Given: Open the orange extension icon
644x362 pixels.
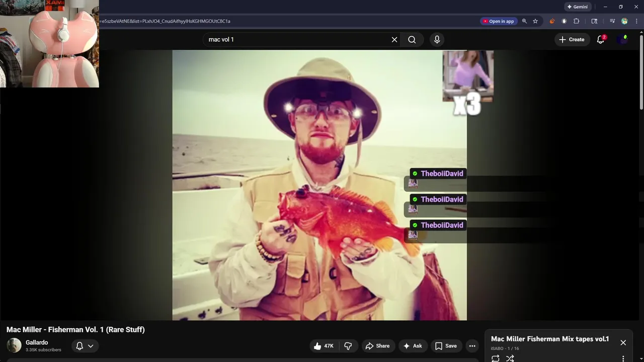Looking at the screenshot, I should (x=552, y=21).
